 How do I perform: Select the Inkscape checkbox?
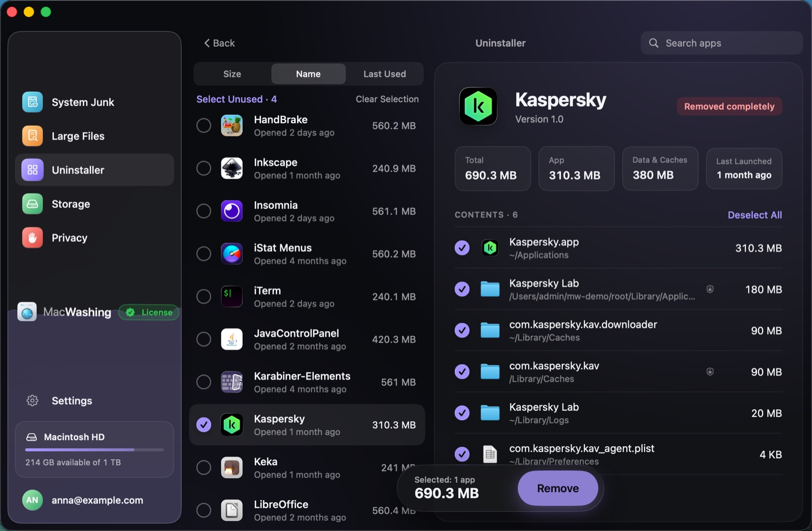tap(204, 168)
